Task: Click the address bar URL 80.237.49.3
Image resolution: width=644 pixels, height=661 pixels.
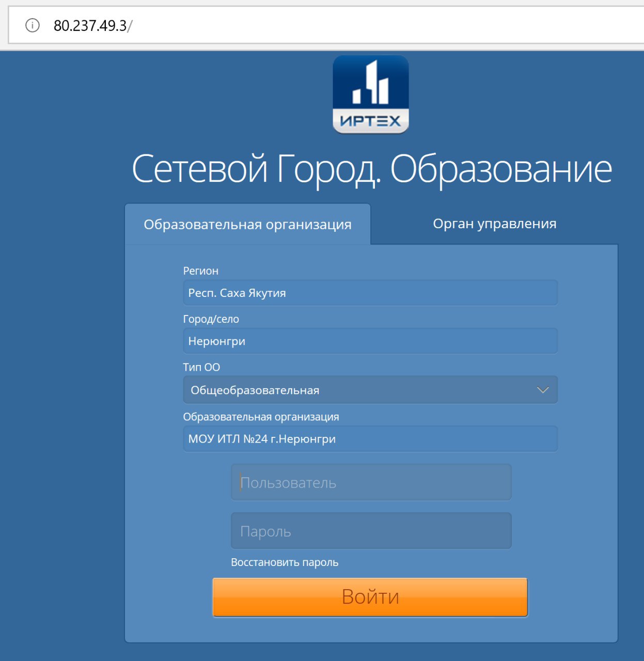Action: coord(93,25)
